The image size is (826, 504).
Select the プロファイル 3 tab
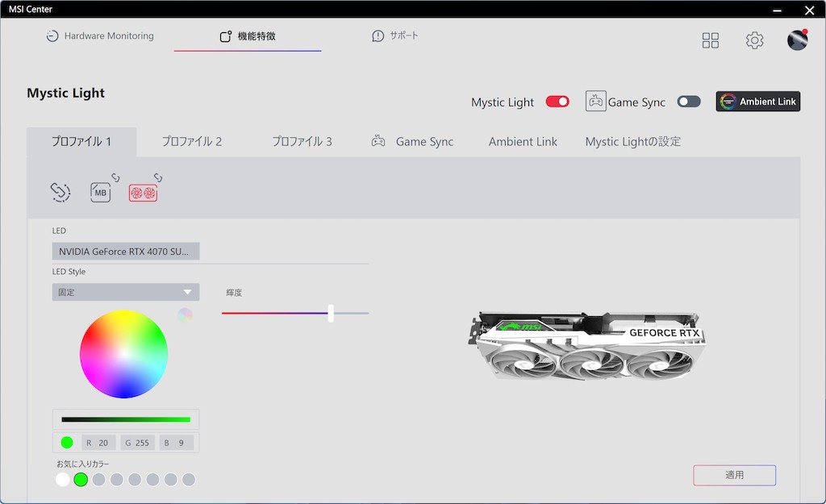coord(302,141)
